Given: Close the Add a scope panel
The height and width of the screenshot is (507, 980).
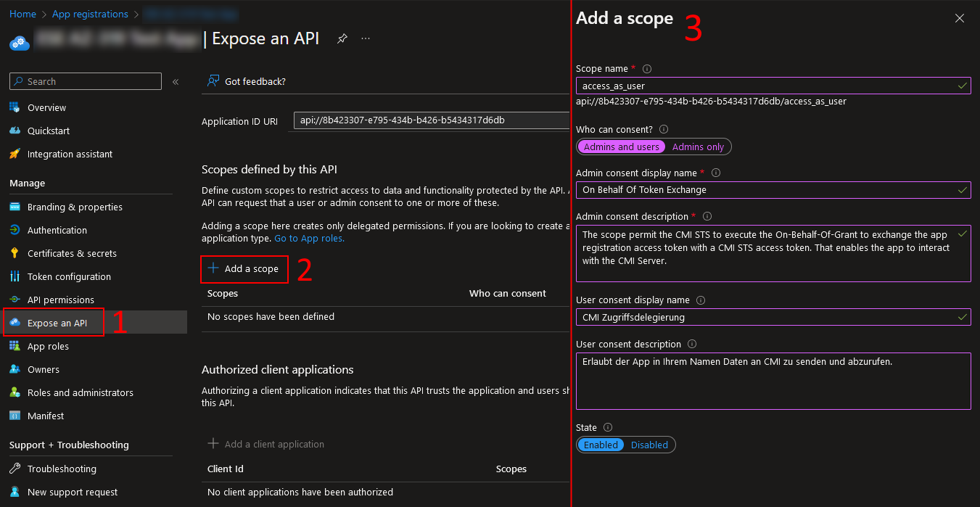Looking at the screenshot, I should [x=959, y=17].
